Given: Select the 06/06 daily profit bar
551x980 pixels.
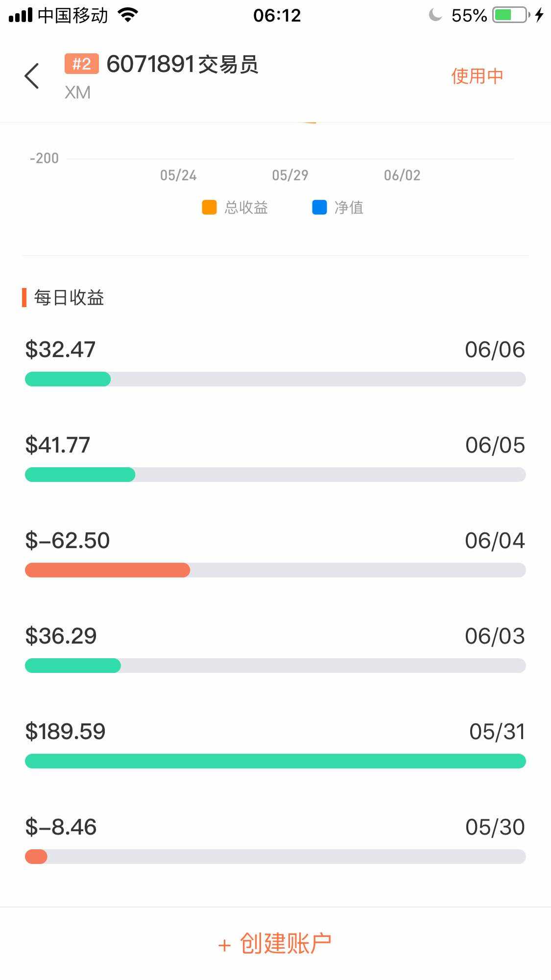Looking at the screenshot, I should (68, 379).
